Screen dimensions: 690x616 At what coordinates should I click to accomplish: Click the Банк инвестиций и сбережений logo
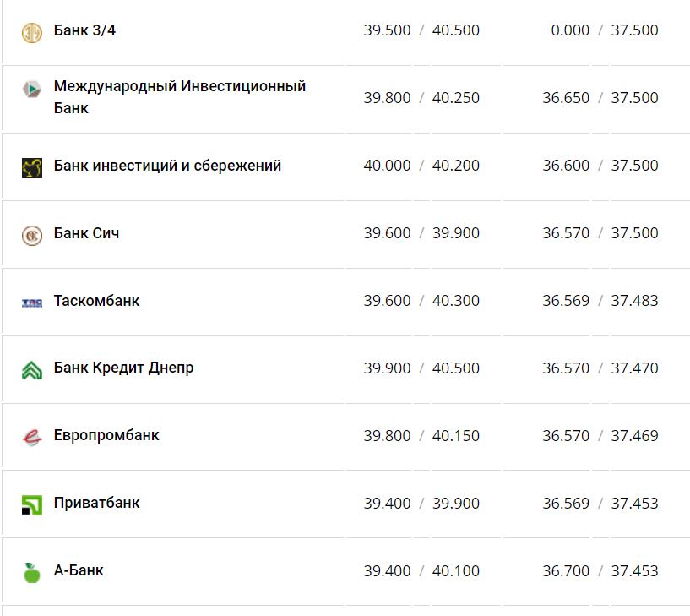point(31,167)
